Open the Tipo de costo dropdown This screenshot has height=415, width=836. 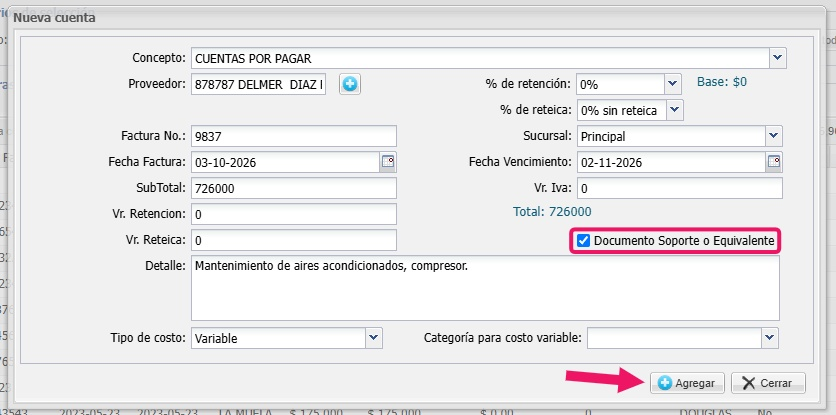[x=374, y=338]
